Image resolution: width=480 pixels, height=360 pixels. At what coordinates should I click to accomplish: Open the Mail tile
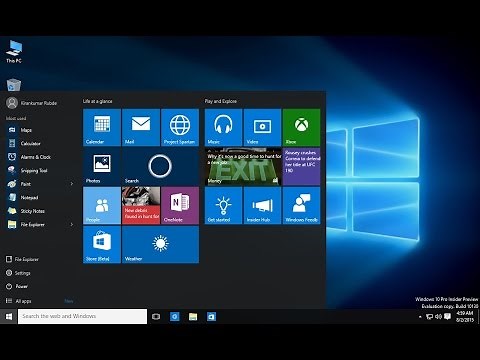141,127
